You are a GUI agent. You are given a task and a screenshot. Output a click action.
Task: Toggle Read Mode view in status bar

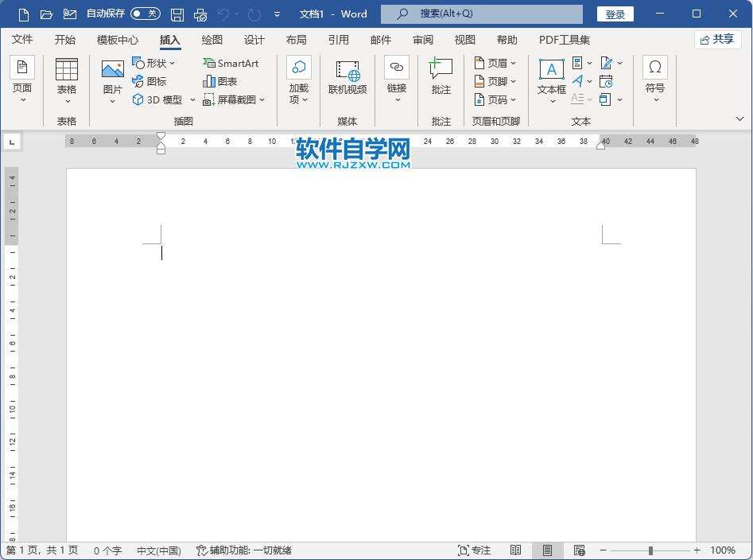(x=516, y=550)
